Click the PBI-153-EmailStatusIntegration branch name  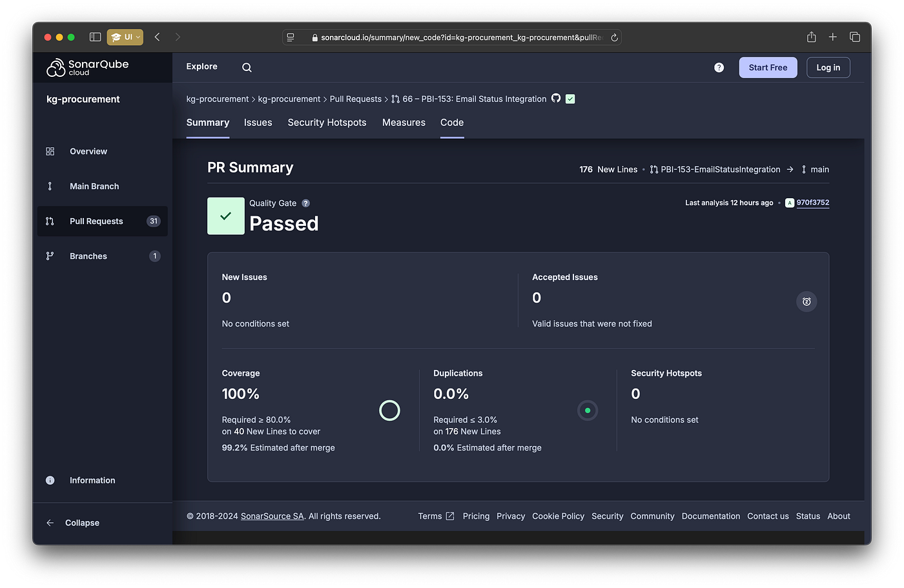[x=721, y=170]
